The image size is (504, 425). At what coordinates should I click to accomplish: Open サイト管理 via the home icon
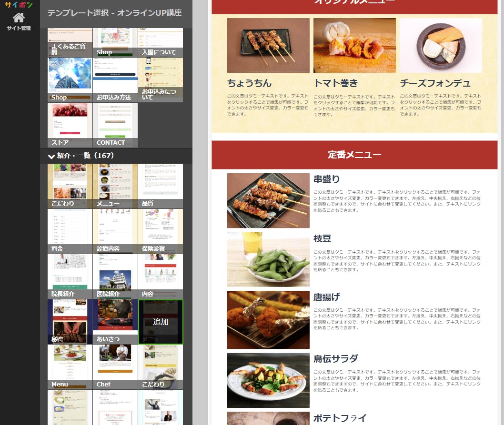tap(19, 21)
